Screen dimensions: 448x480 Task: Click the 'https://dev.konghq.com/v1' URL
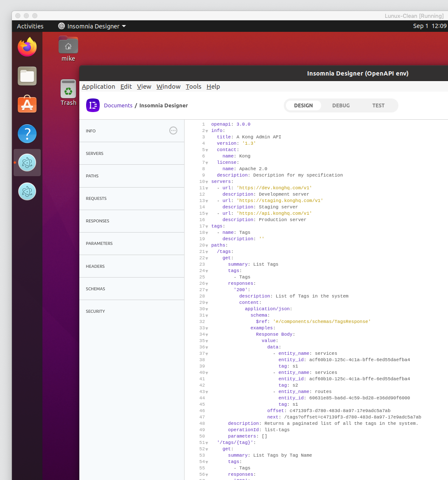coord(274,188)
